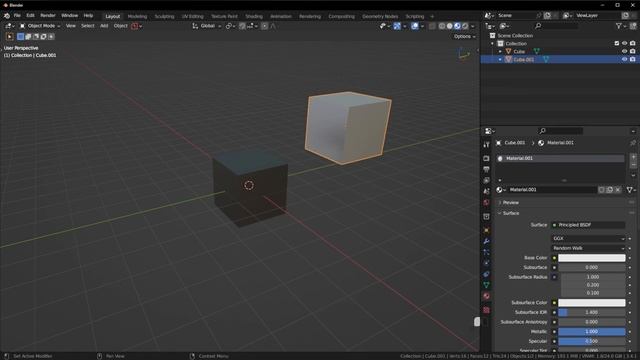
Task: Uncheck Collection exclude from view layer checkbox
Action: (617, 43)
